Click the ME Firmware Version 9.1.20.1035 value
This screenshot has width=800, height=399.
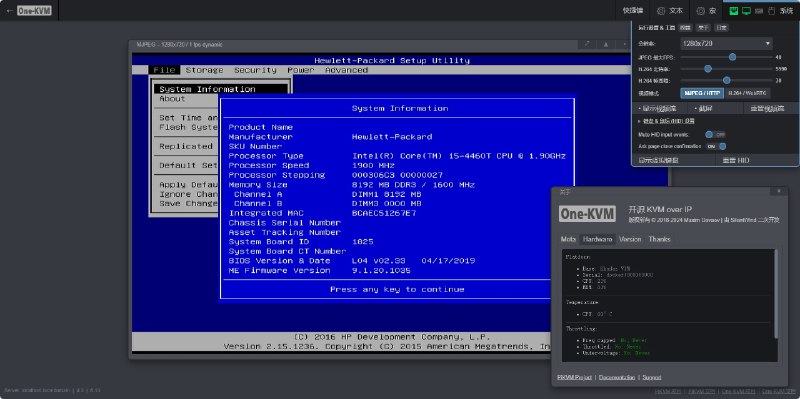tap(381, 270)
